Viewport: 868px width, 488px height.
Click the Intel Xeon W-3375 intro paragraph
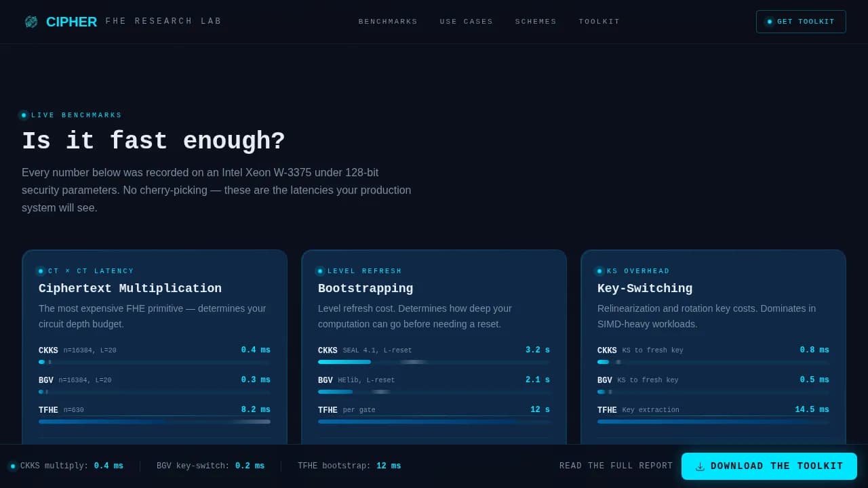coord(216,190)
